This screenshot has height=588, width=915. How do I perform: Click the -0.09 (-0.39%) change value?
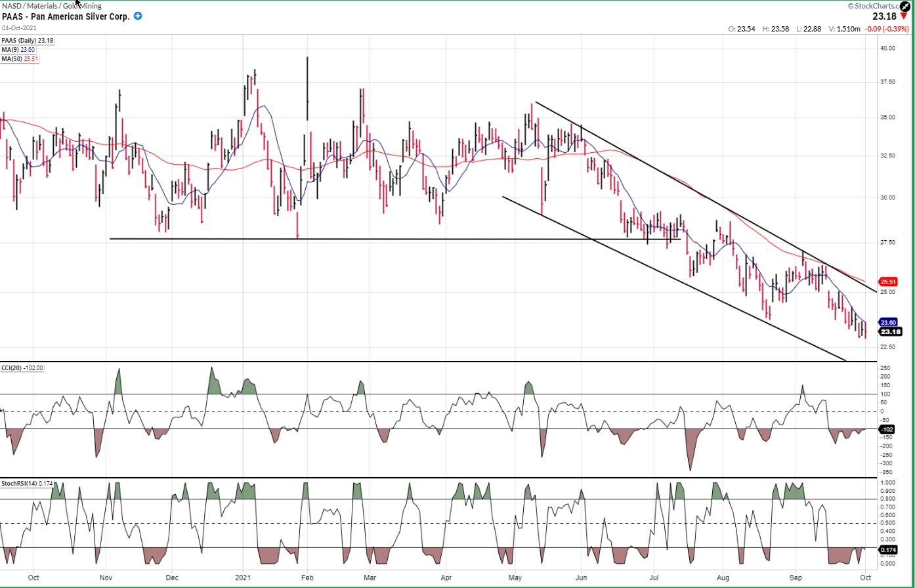point(887,29)
